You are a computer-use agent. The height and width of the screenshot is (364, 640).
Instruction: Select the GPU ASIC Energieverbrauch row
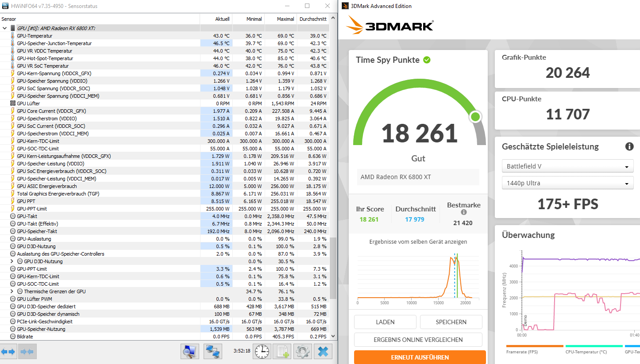[x=165, y=186]
